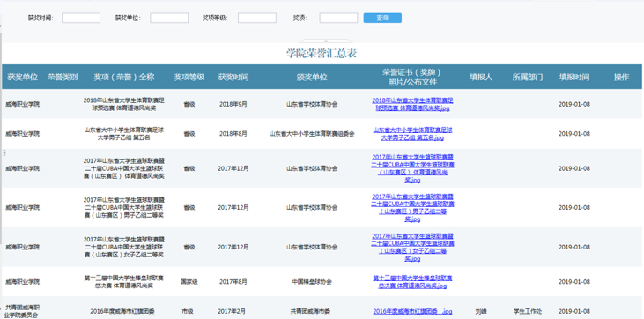Click the 获奖时间 column header in the table
The image size is (644, 319).
(x=233, y=77)
